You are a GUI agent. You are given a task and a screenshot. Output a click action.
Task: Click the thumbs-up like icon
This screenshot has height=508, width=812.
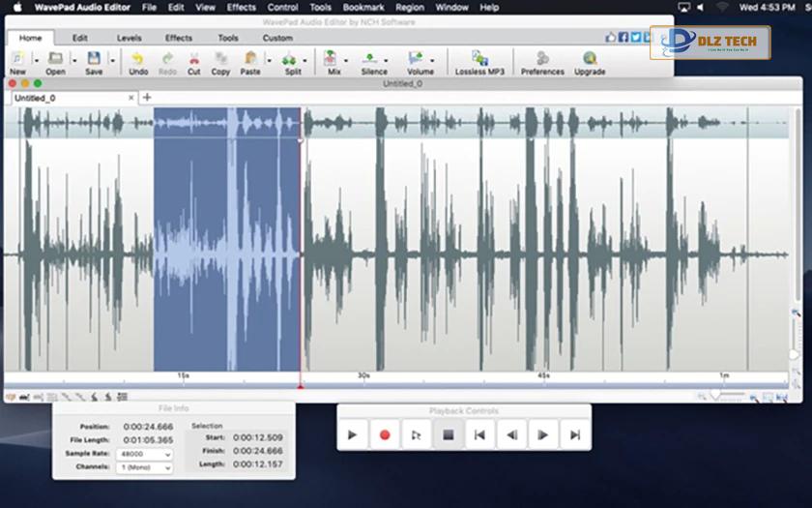coord(611,38)
